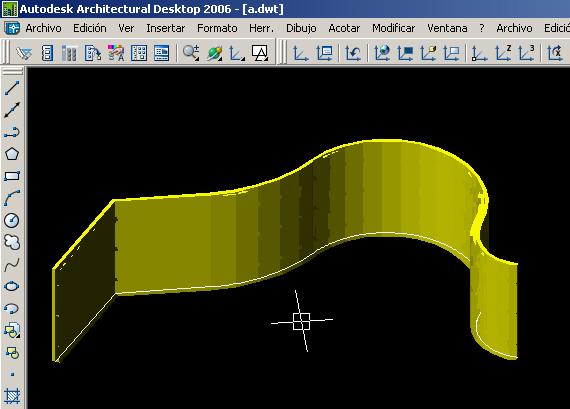Select the Spline tool
Image resolution: width=570 pixels, height=409 pixels.
click(12, 264)
